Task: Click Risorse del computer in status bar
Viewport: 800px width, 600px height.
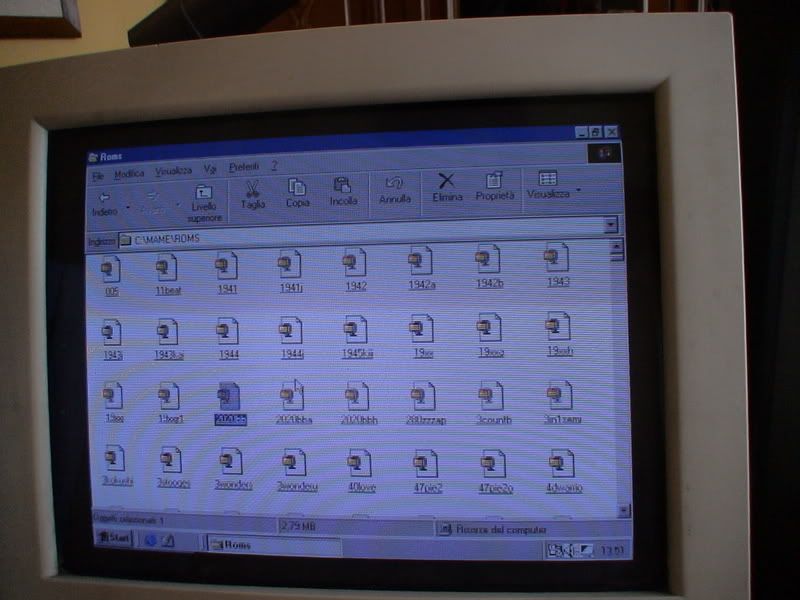Action: pyautogui.click(x=501, y=529)
